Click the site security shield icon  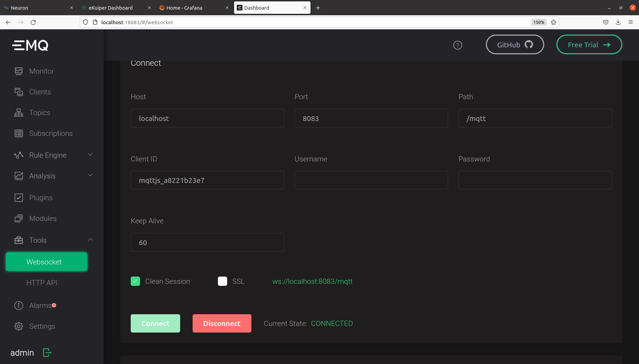coord(85,22)
